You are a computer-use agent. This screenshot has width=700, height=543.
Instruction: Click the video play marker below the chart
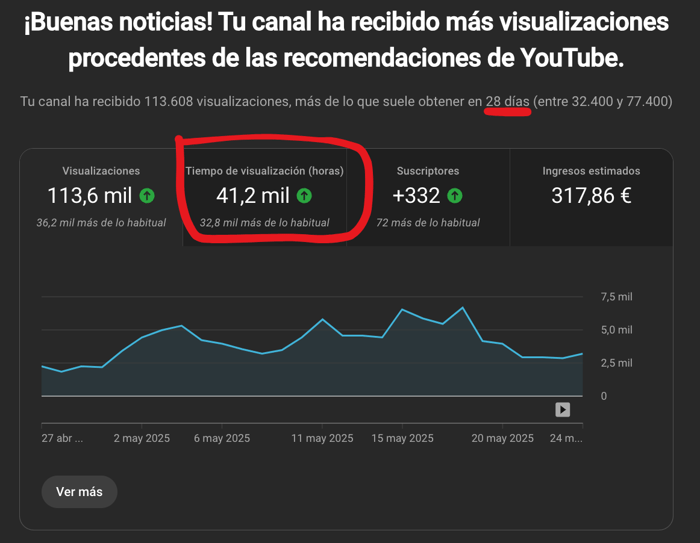[562, 409]
